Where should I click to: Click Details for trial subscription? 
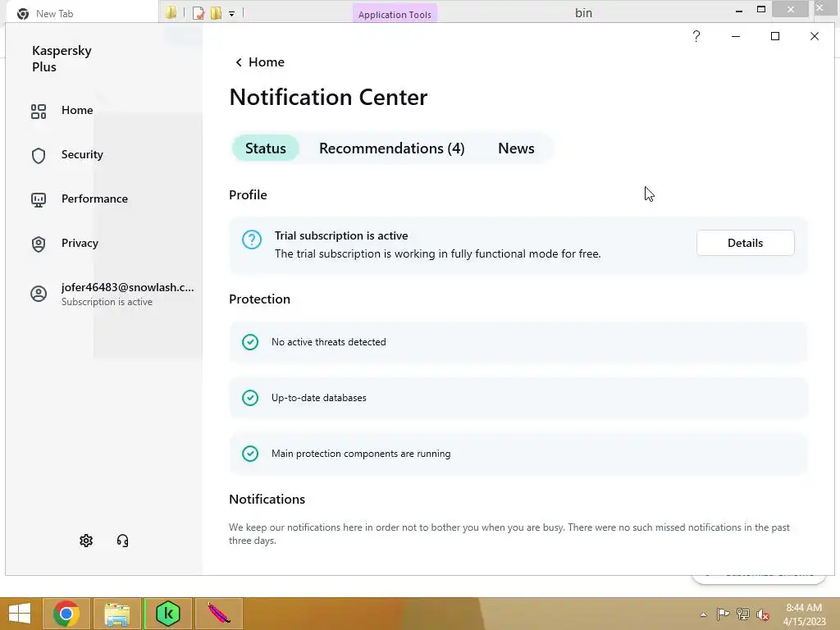coord(745,243)
